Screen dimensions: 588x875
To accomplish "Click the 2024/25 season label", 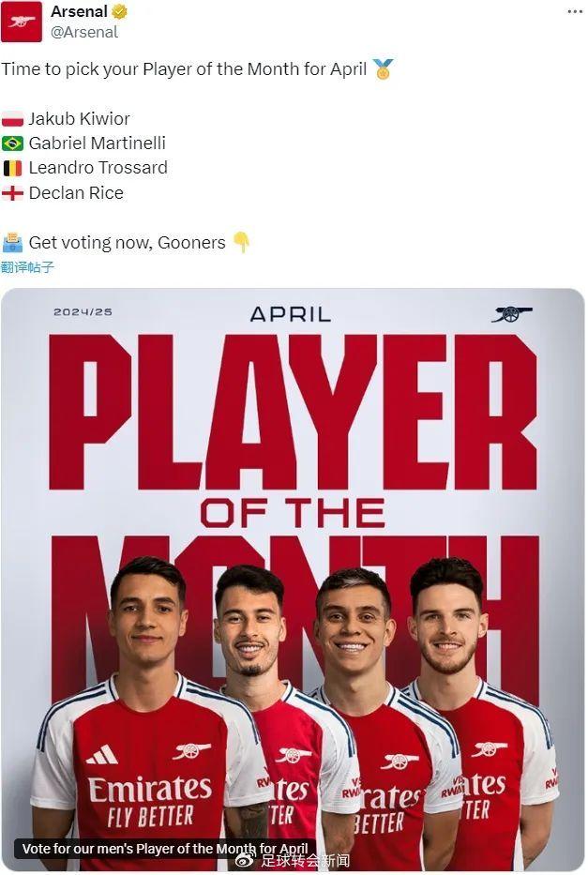I will click(83, 312).
